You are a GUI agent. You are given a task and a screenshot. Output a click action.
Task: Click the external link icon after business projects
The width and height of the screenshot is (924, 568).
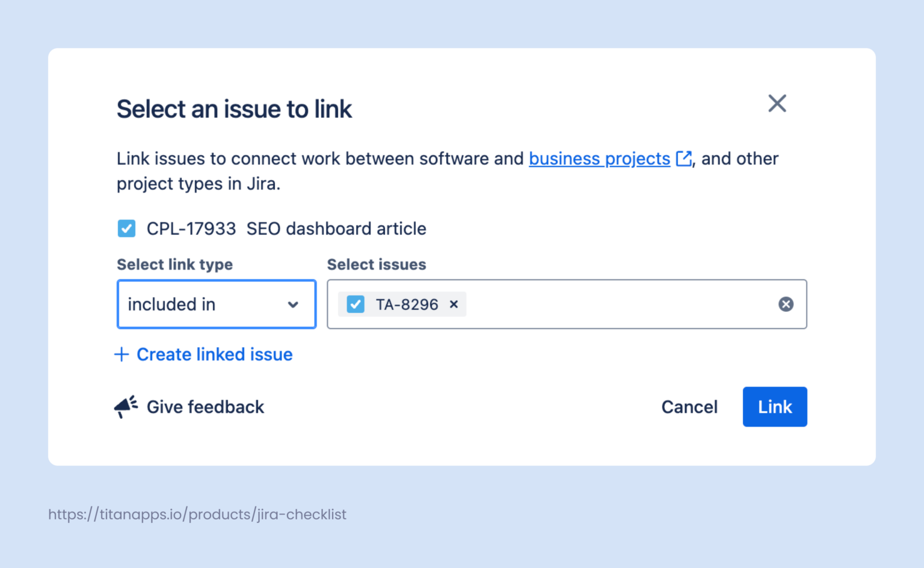tap(684, 158)
